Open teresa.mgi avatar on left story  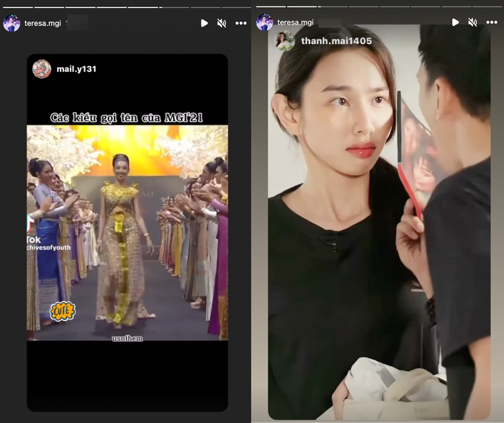12,23
